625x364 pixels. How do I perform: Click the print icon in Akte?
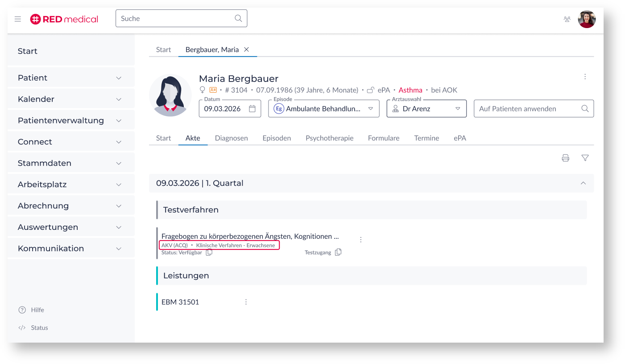pos(565,158)
